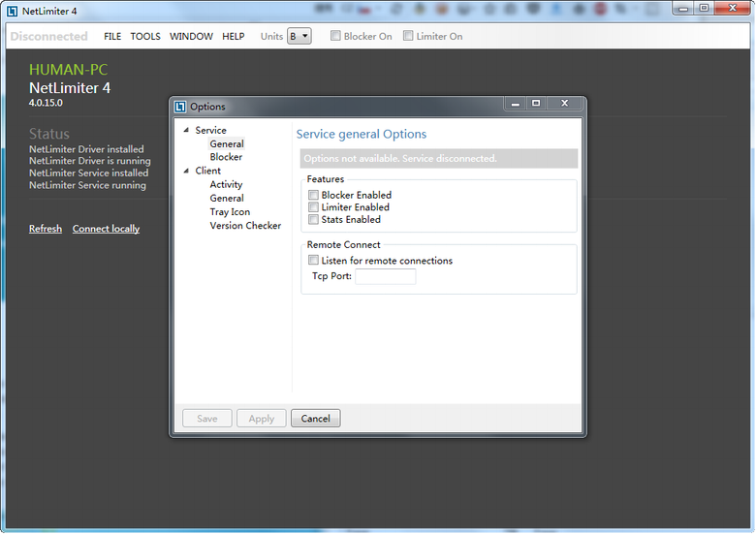Viewport: 756px width, 534px height.
Task: Enable the Blocker Enabled checkbox
Action: pos(313,195)
